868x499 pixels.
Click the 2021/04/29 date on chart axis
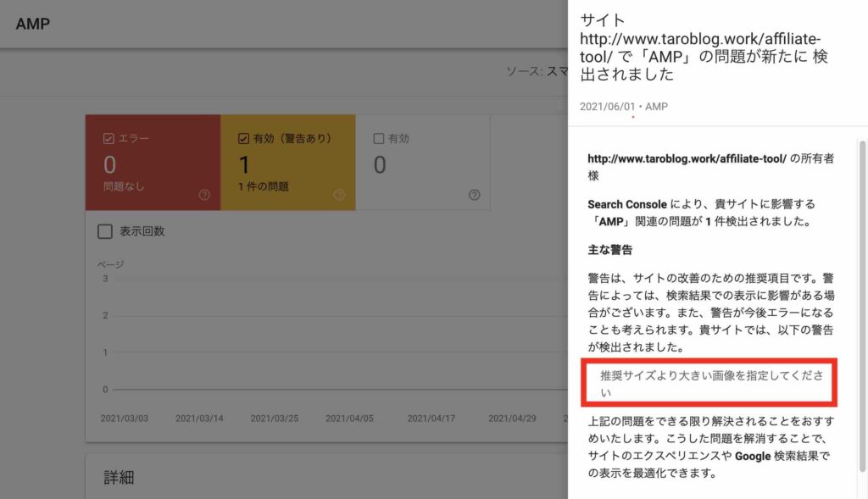pos(512,419)
